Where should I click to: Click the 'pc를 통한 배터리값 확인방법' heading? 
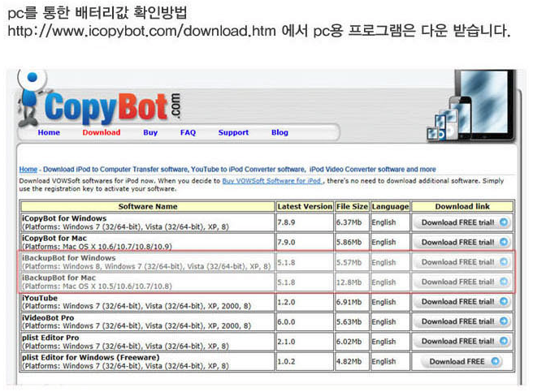tap(97, 12)
